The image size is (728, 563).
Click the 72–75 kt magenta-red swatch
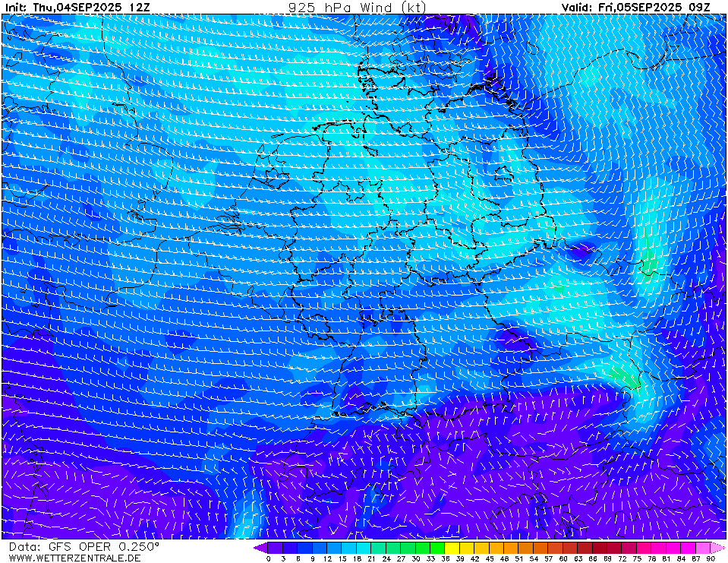[x=629, y=548]
